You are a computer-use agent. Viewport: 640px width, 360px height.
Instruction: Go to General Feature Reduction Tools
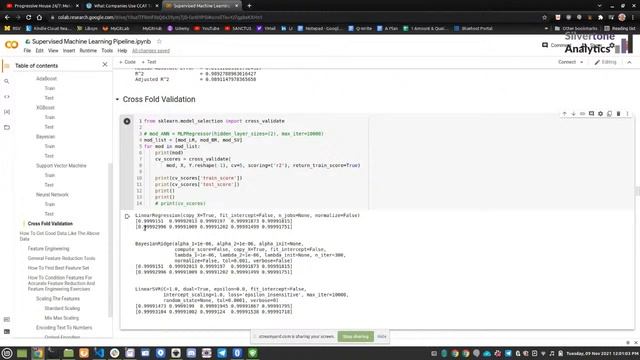pyautogui.click(x=61, y=258)
